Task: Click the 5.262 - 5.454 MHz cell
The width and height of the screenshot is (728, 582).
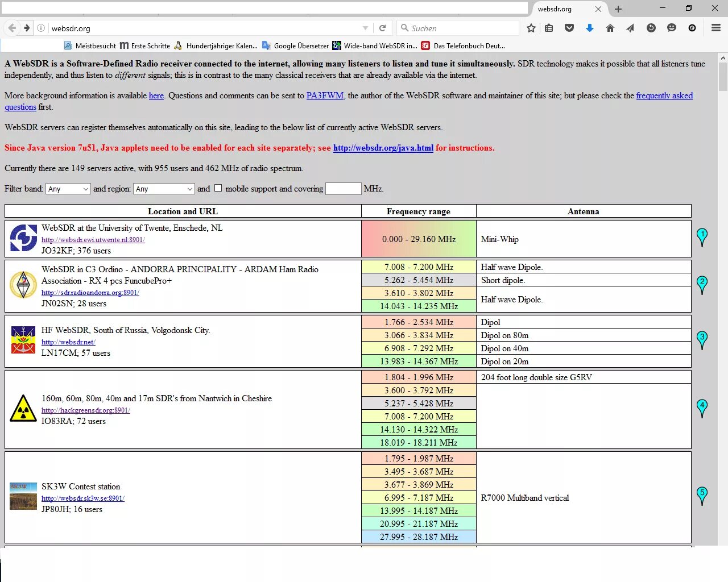Action: [419, 280]
